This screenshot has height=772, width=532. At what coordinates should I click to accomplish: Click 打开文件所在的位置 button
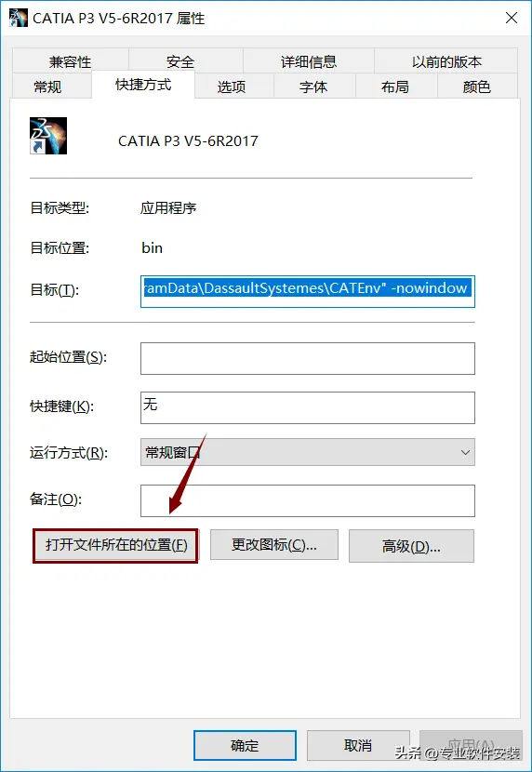tap(115, 546)
